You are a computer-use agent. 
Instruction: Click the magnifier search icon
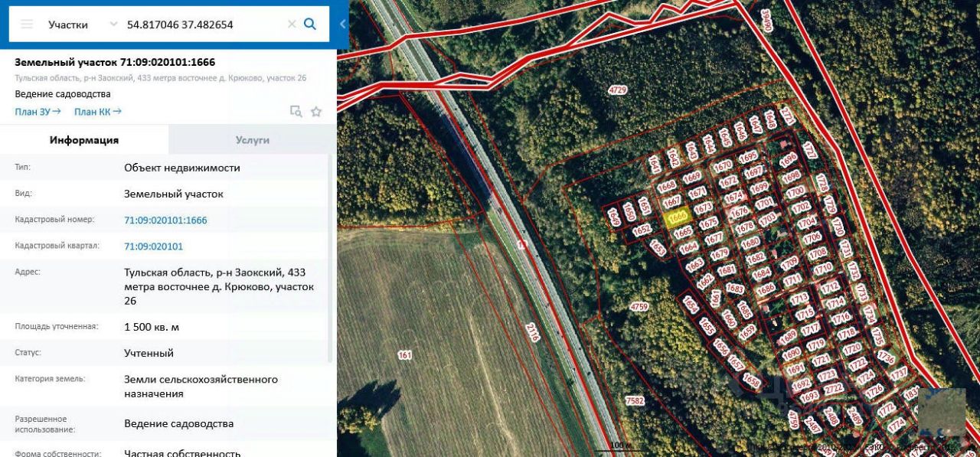(310, 24)
